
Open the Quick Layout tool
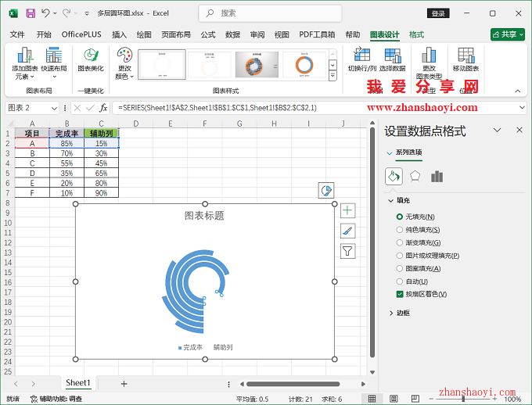[55, 63]
